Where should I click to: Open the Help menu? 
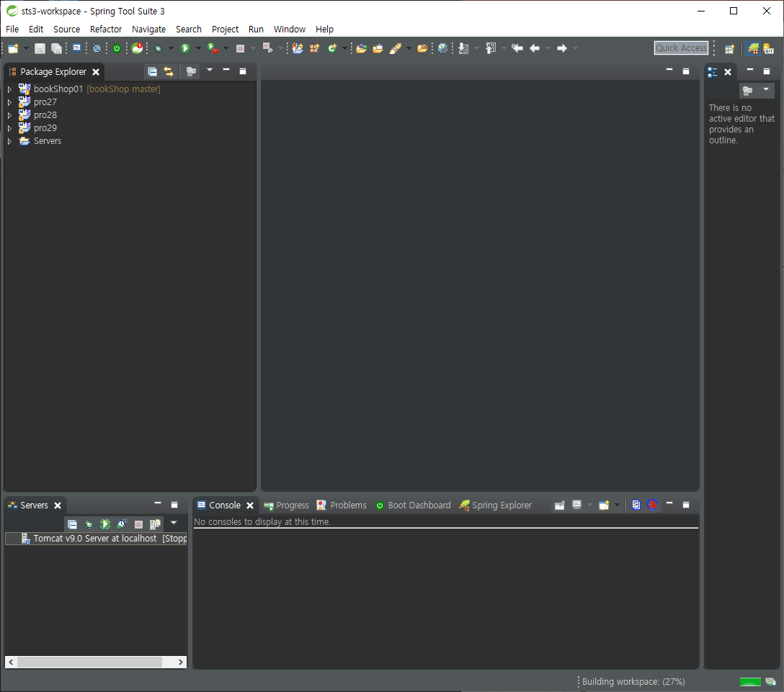[324, 30]
